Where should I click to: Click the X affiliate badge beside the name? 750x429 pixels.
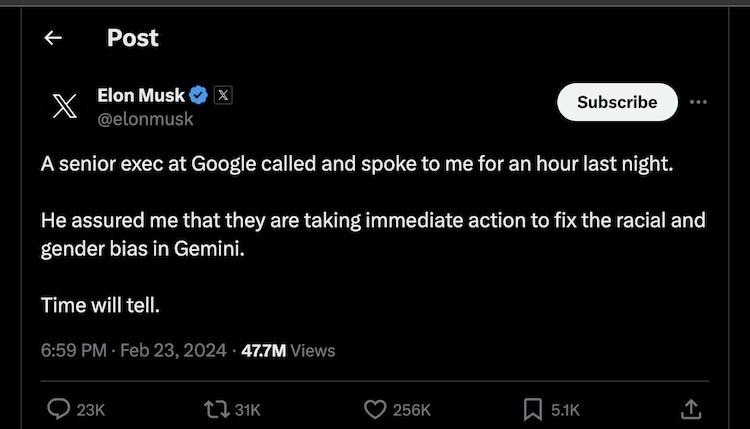pos(223,96)
